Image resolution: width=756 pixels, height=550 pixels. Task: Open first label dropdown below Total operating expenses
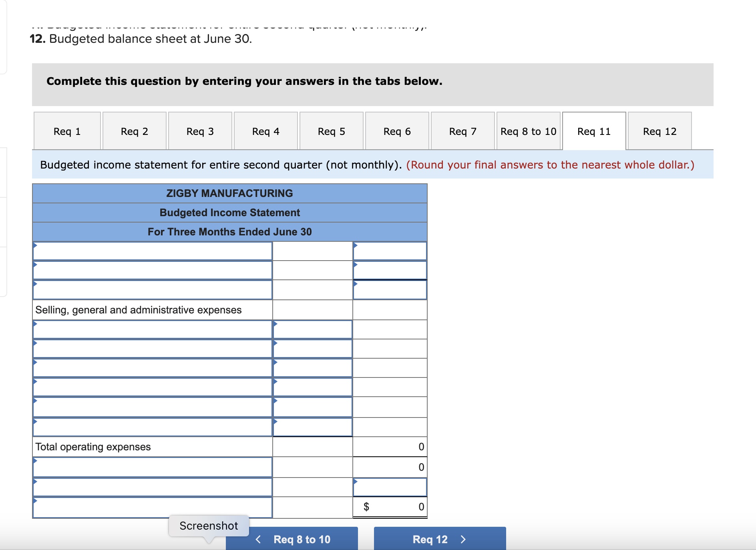click(x=153, y=467)
